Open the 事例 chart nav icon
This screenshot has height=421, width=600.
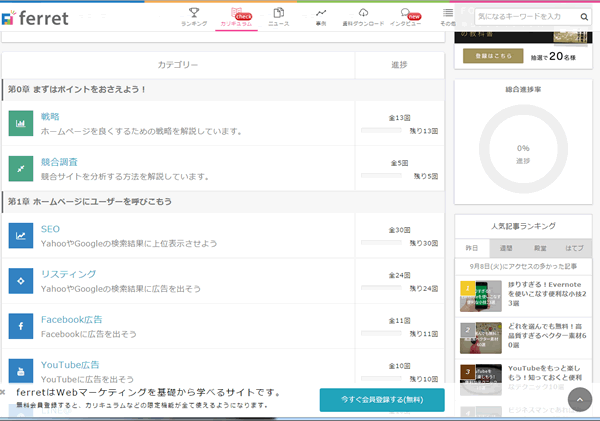321,13
